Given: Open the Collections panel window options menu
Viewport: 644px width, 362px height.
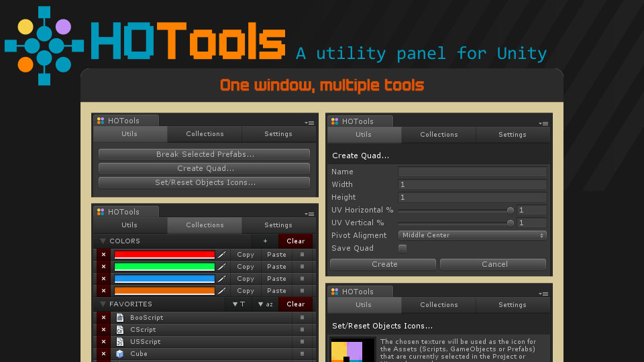Looking at the screenshot, I should coord(309,214).
